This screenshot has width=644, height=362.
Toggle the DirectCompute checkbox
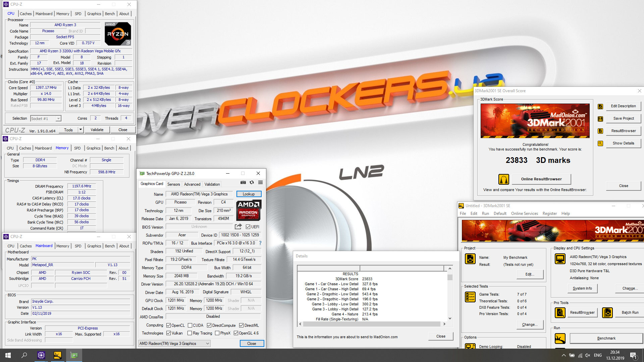coord(209,325)
